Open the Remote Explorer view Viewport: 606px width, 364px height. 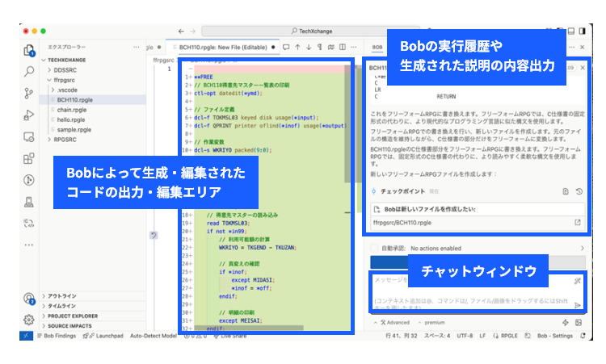(29, 136)
